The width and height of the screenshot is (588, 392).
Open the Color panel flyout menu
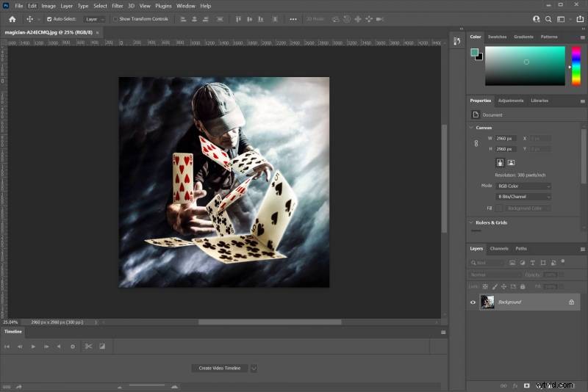[x=582, y=37]
